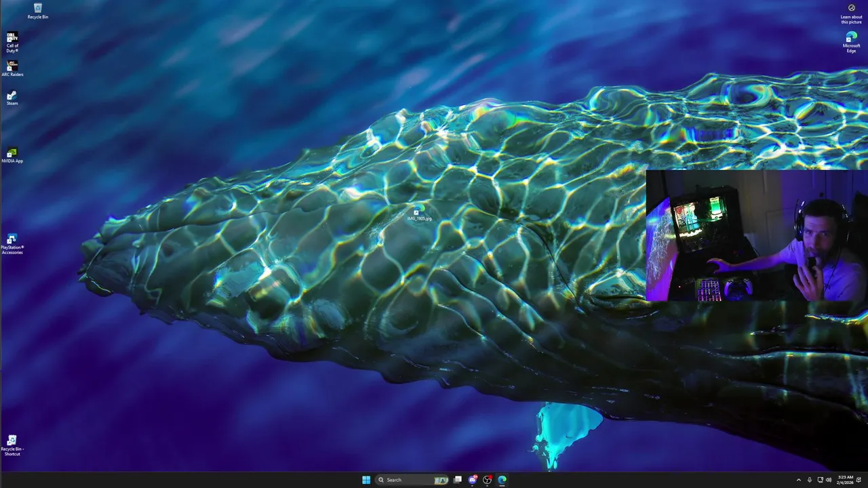Screen dimensions: 868x488
Task: Open Discord from the taskbar
Action: click(473, 480)
